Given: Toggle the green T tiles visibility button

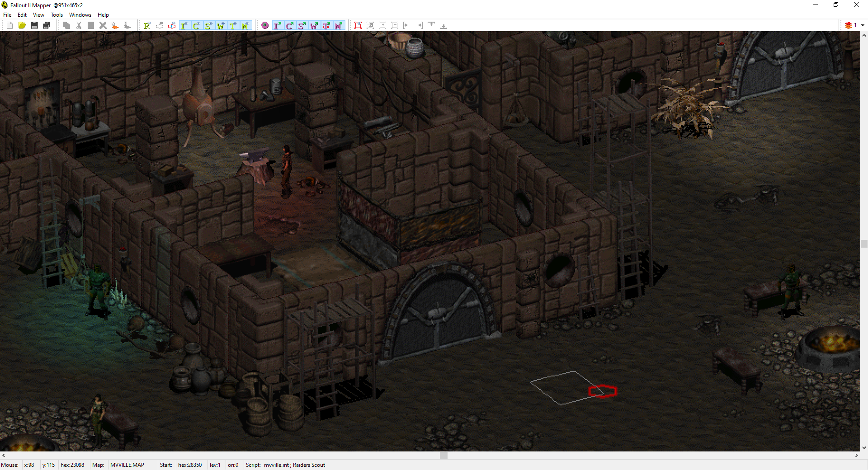Looking at the screenshot, I should pos(233,26).
